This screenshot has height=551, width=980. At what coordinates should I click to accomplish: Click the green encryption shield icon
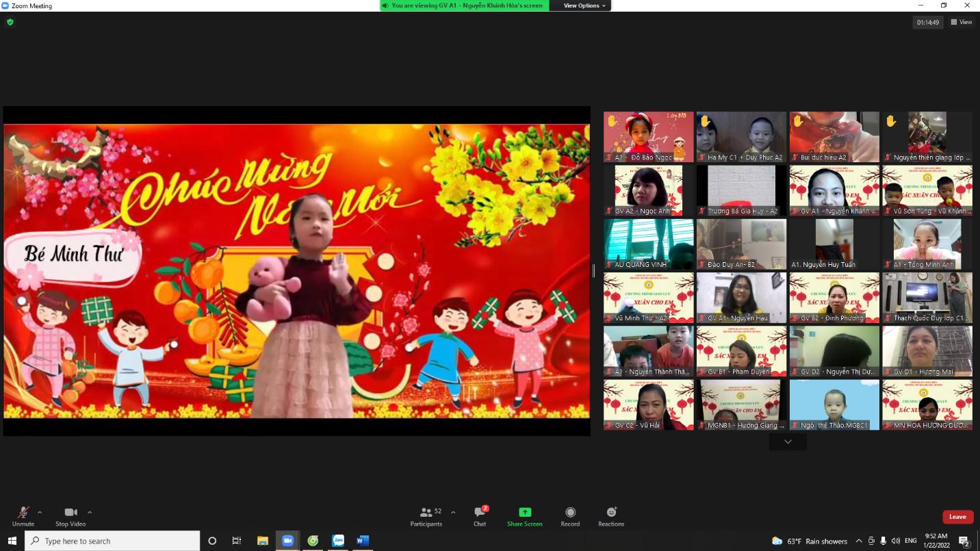[10, 22]
